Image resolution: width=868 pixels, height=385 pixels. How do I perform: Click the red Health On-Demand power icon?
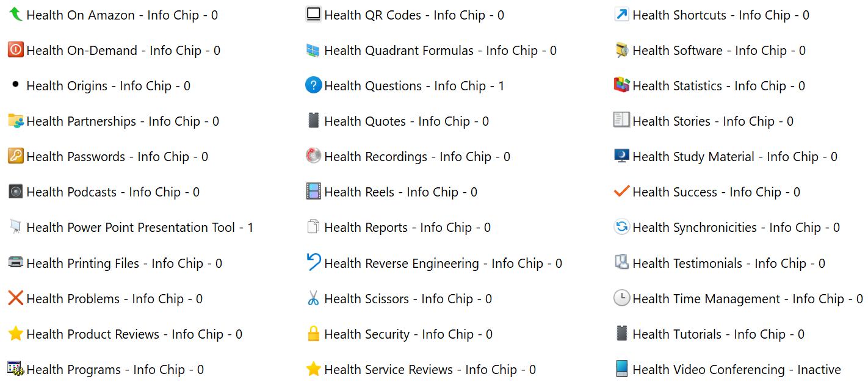click(x=16, y=50)
